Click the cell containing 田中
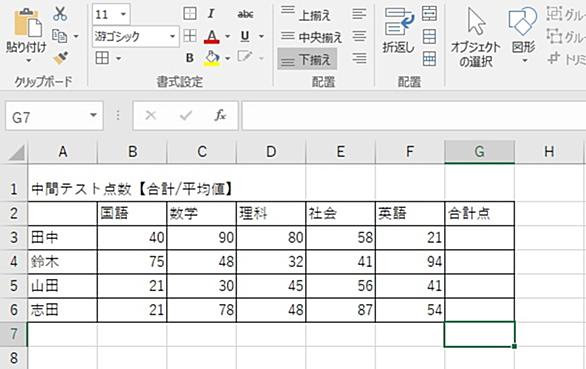This screenshot has width=586, height=369. pyautogui.click(x=62, y=238)
